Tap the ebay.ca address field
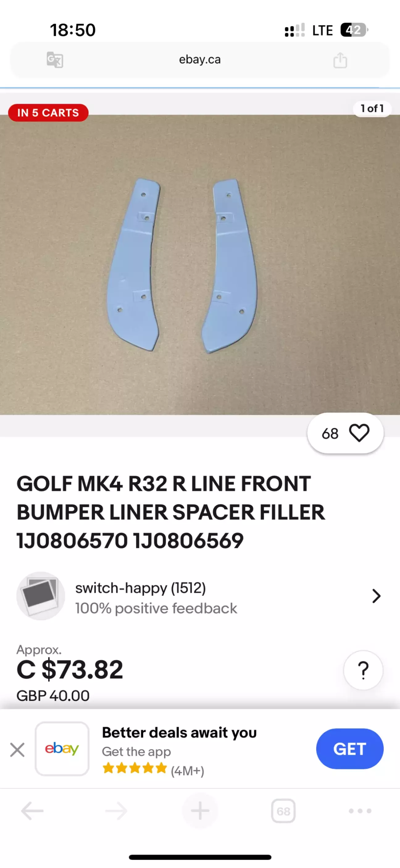400x868 pixels. [x=200, y=60]
